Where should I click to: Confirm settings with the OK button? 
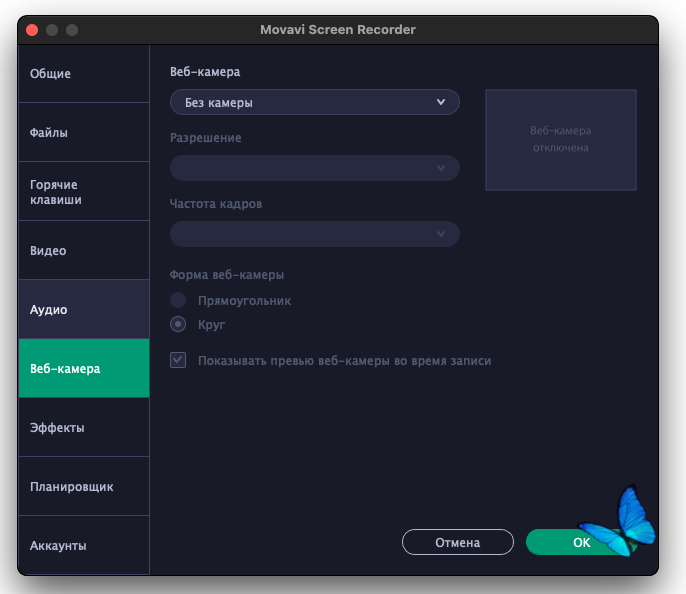(x=581, y=542)
